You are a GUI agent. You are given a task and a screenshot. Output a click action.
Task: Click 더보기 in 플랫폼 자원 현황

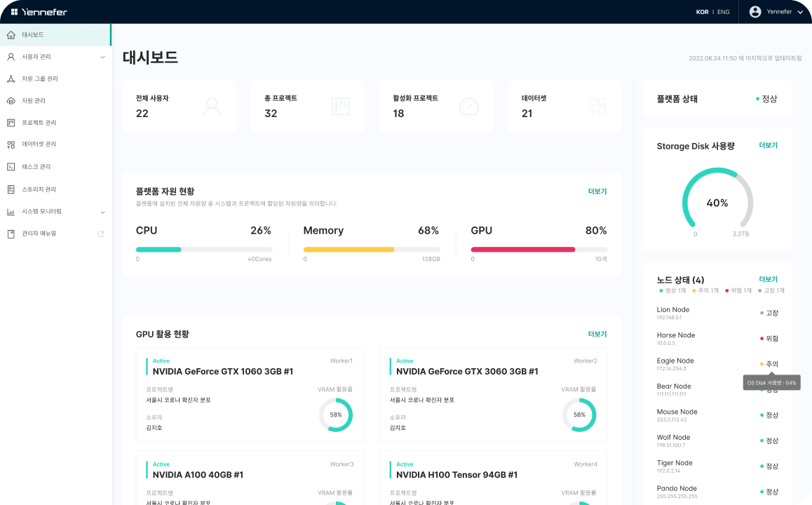tap(597, 191)
